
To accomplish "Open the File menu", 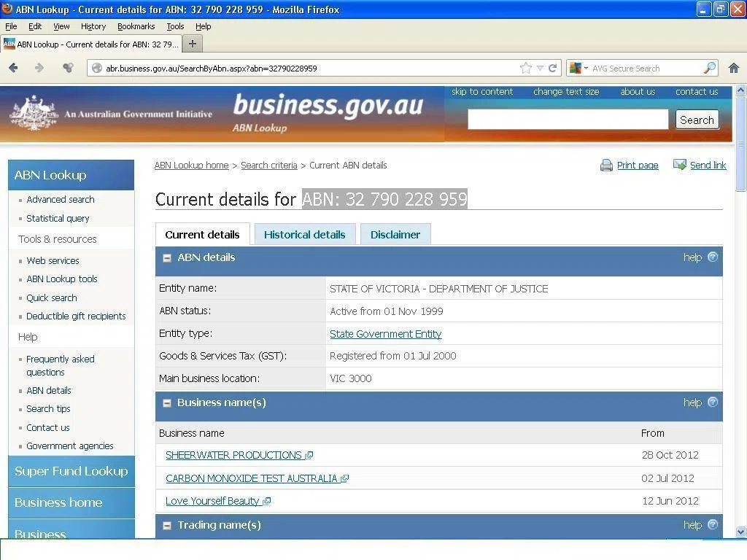I will point(11,26).
